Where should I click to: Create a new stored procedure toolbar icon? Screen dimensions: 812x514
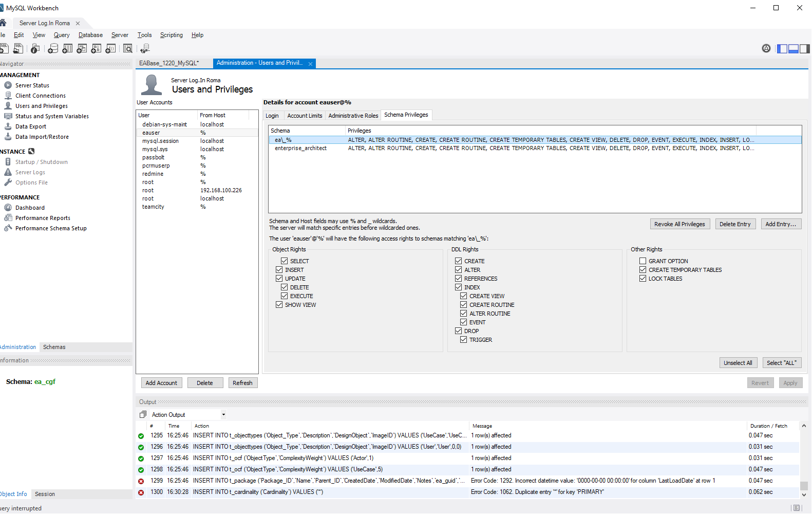96,48
